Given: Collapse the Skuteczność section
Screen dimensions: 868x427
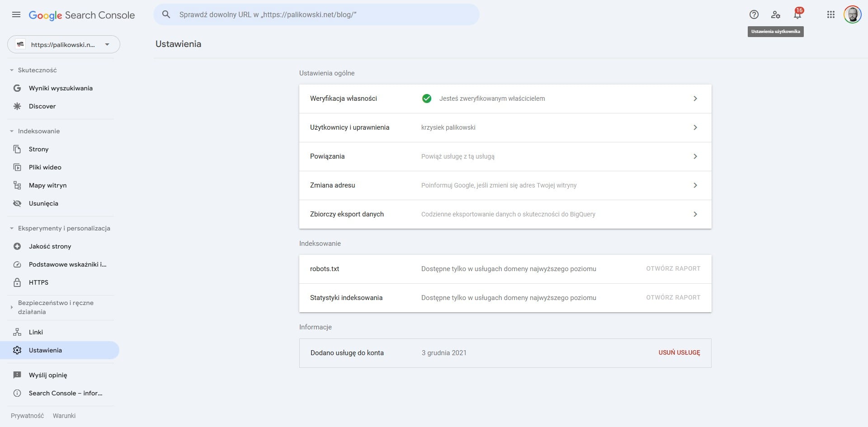Looking at the screenshot, I should [37, 70].
